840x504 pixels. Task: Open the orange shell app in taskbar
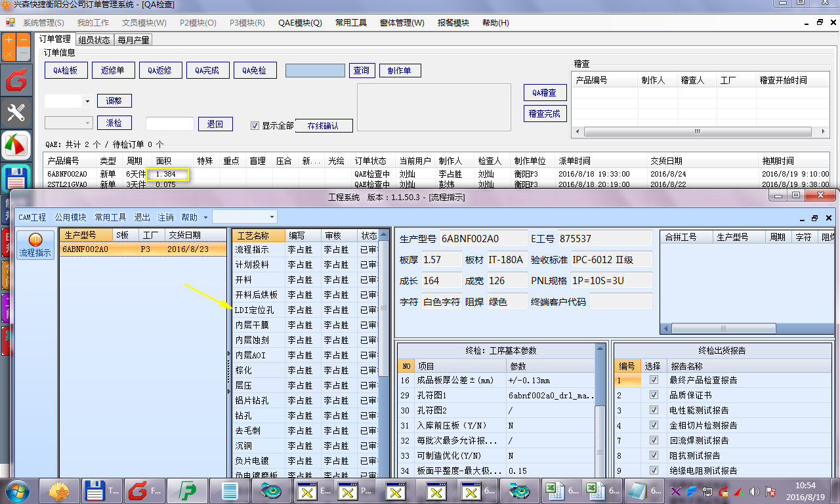click(59, 490)
